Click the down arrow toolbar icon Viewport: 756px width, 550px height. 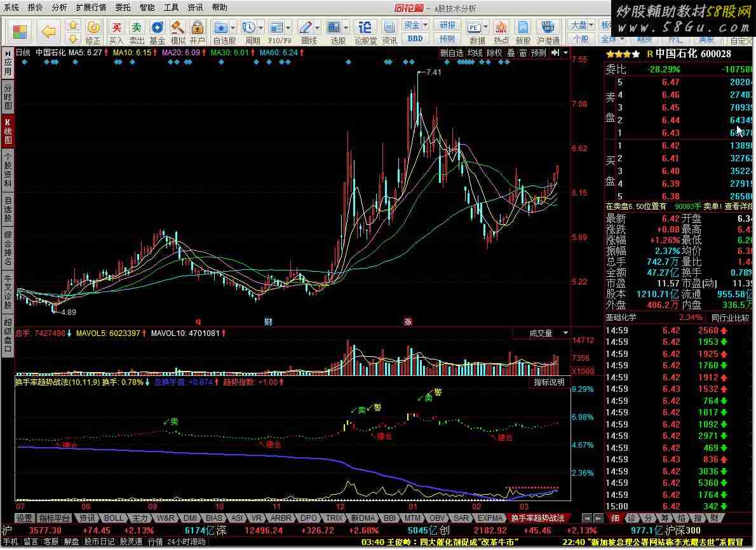[72, 39]
